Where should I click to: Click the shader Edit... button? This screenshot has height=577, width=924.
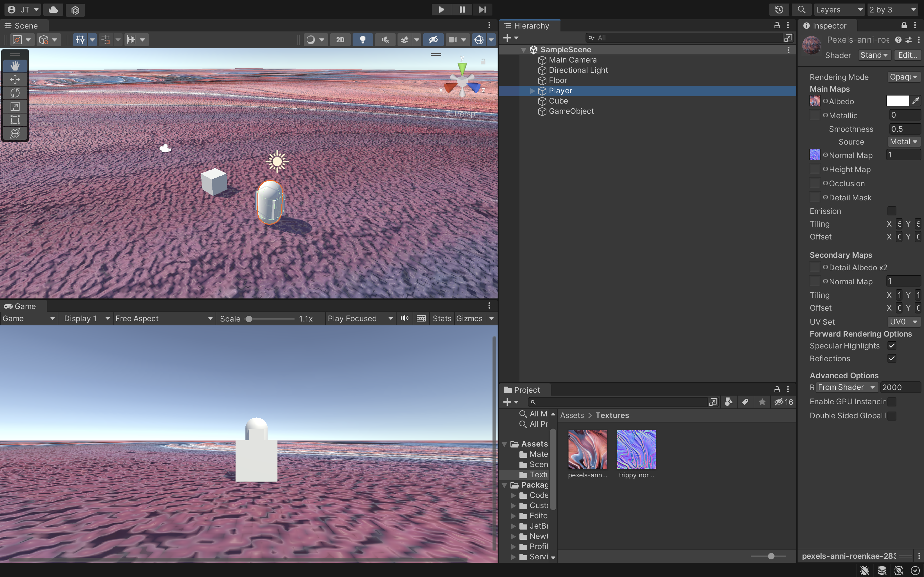907,55
